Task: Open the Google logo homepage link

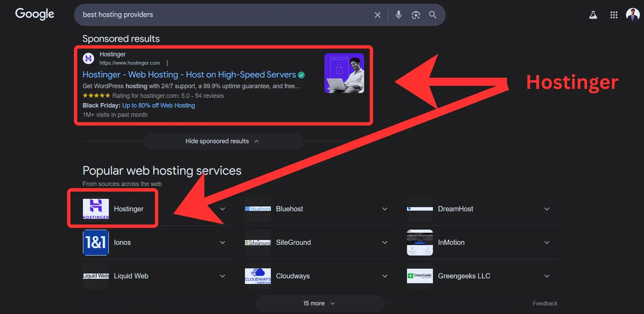Action: [35, 14]
